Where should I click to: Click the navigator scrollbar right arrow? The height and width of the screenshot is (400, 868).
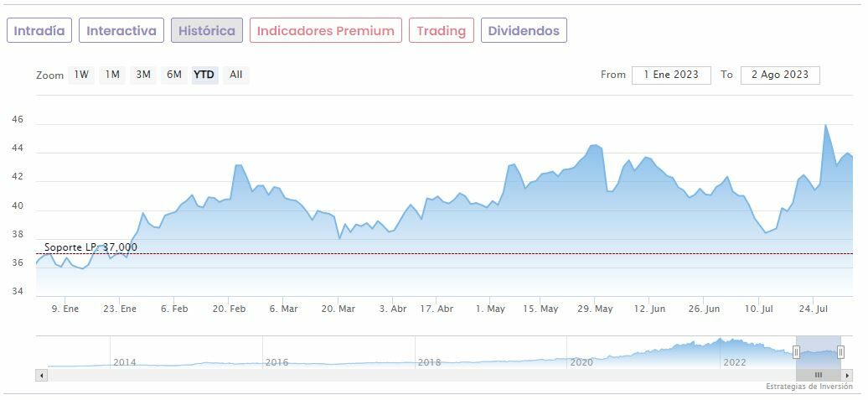(847, 376)
